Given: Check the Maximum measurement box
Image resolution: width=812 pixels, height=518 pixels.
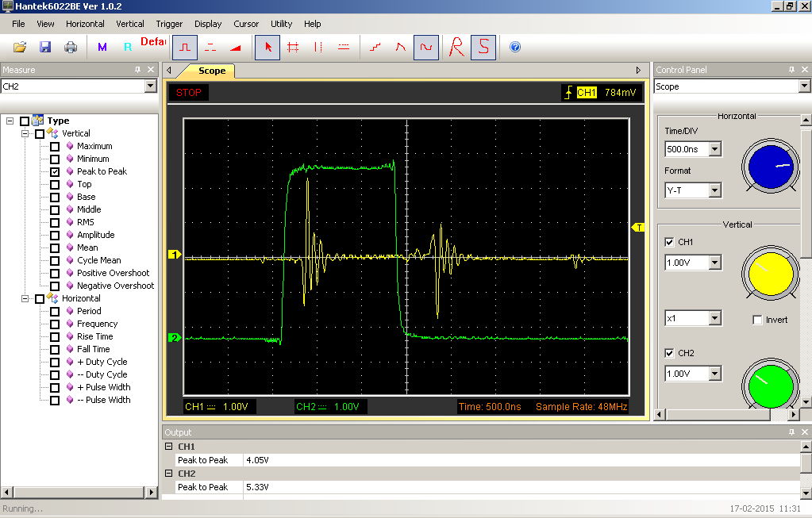Looking at the screenshot, I should pyautogui.click(x=55, y=147).
